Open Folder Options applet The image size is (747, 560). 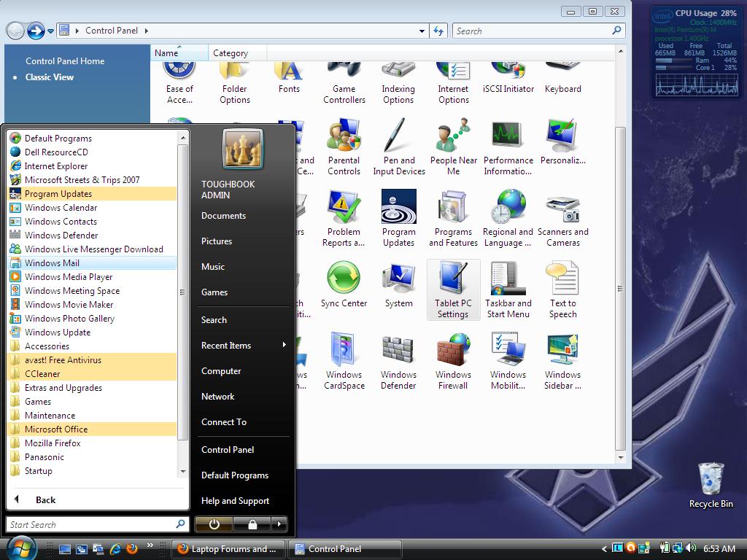coord(234,83)
